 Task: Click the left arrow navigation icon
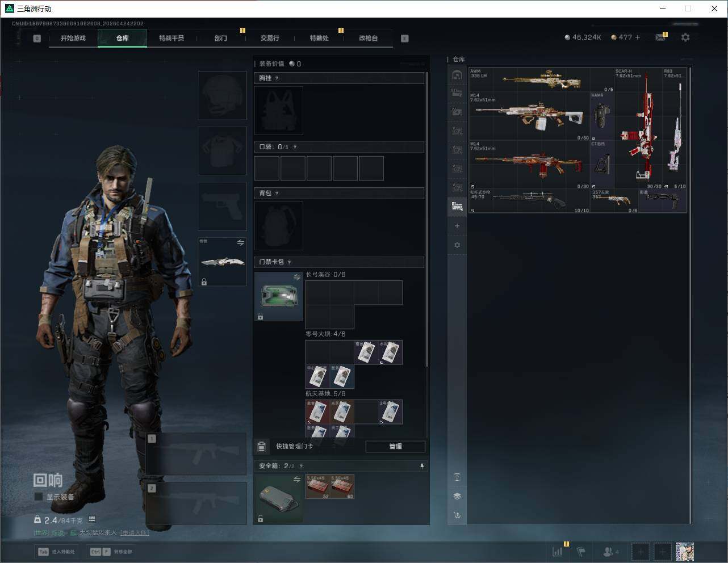[x=37, y=39]
